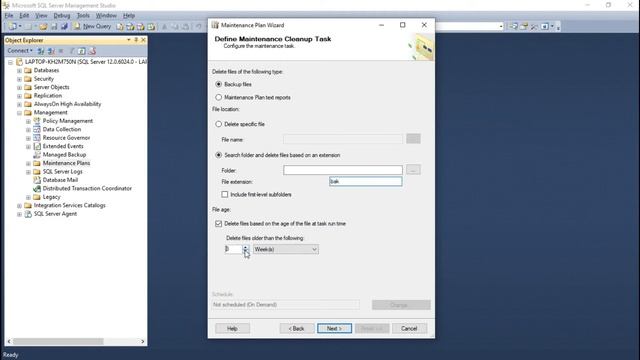Collapse the Management tree node
The width and height of the screenshot is (640, 360).
[19, 113]
